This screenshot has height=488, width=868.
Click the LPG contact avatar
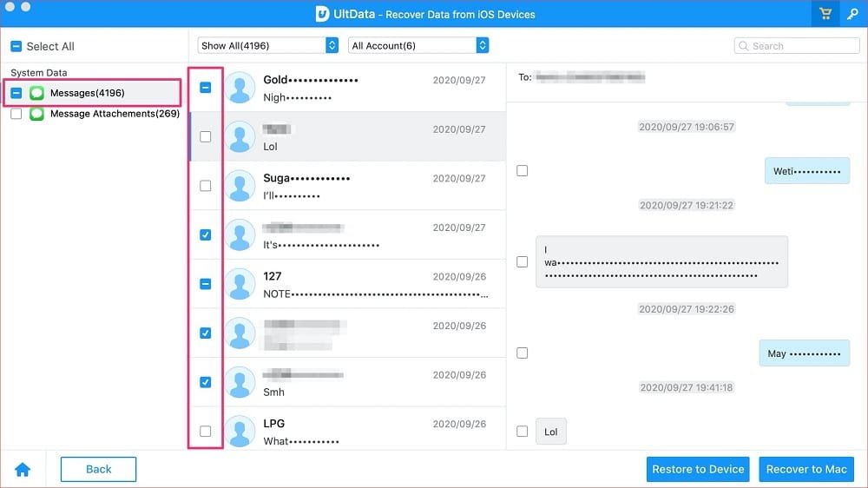(240, 431)
